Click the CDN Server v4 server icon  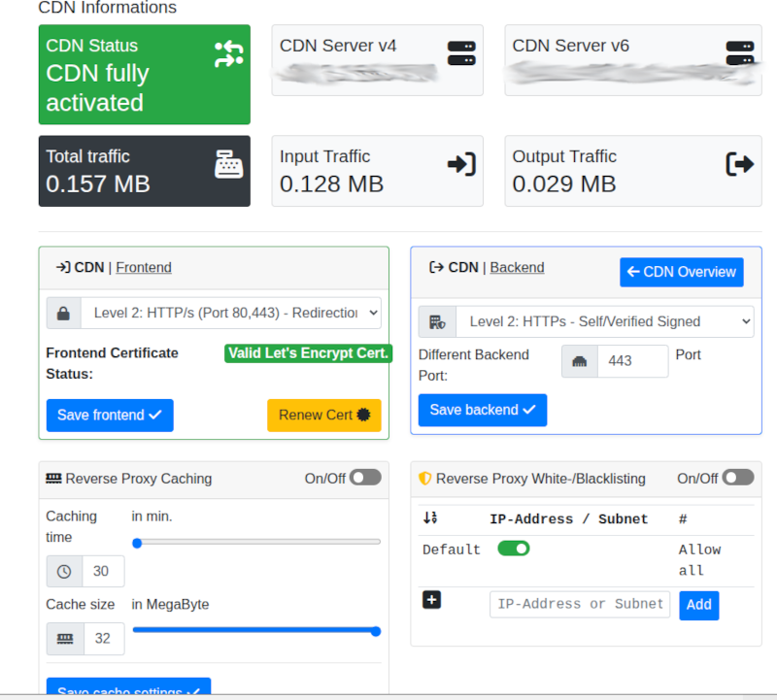[461, 53]
